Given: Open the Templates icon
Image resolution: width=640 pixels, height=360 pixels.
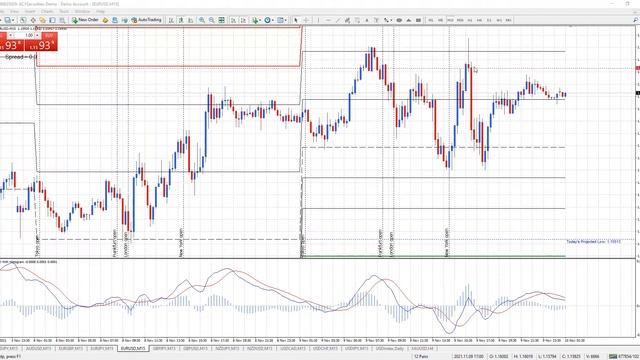Looking at the screenshot, I should pos(280,20).
